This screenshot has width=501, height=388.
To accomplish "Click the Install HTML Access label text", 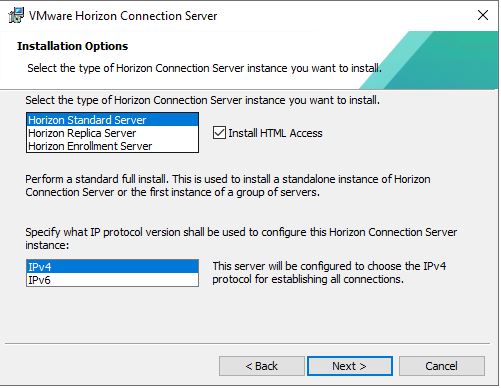I will pyautogui.click(x=275, y=133).
